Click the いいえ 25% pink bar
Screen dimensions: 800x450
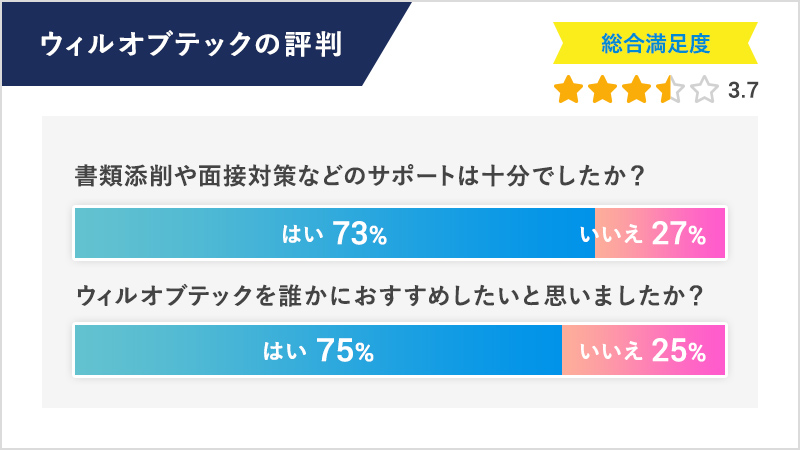[x=643, y=350]
